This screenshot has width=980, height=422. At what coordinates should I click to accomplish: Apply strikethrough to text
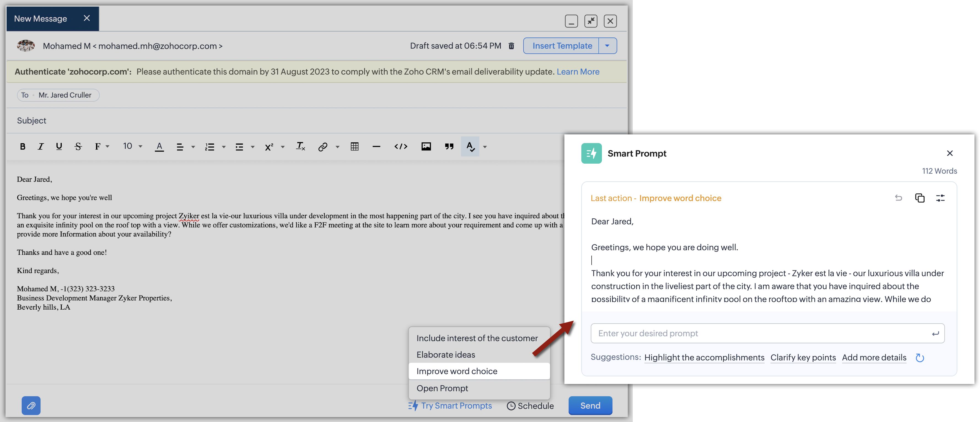78,146
